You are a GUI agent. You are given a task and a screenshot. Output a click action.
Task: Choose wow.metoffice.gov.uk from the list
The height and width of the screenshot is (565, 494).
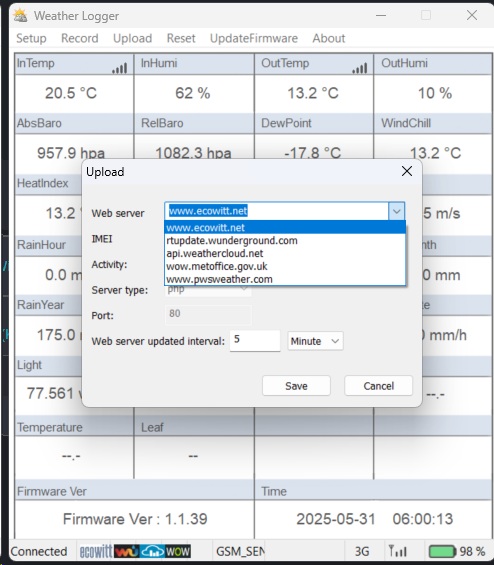click(x=285, y=266)
